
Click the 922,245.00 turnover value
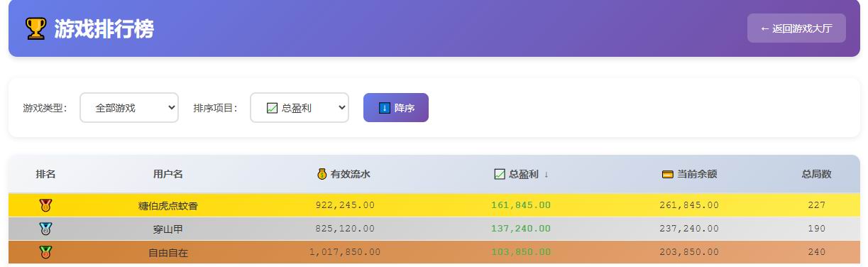coord(344,205)
